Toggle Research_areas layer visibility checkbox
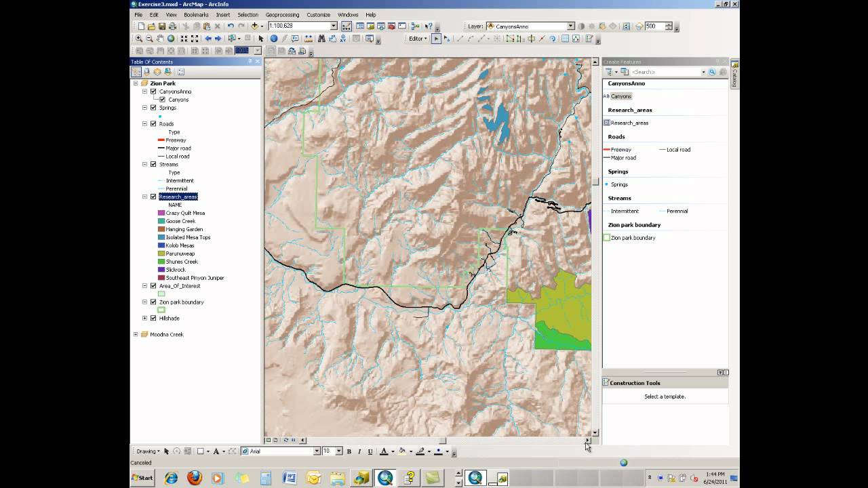Viewport: 868px width, 488px height. (153, 197)
